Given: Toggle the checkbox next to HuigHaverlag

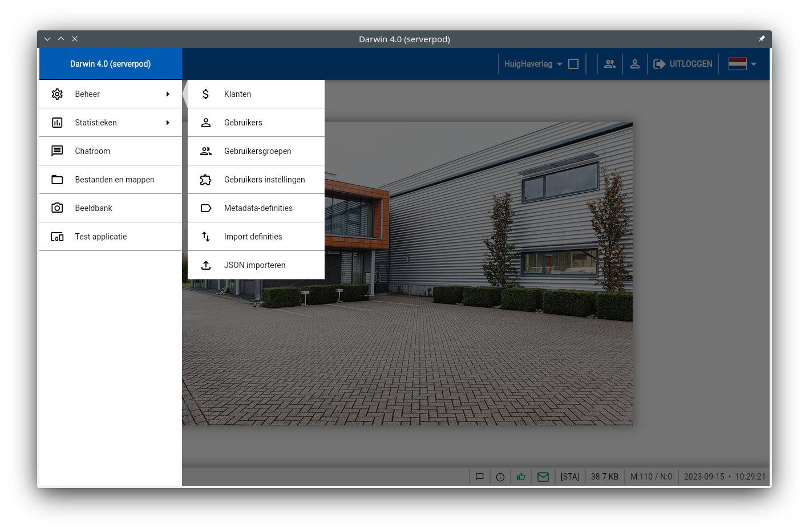Looking at the screenshot, I should [x=573, y=64].
